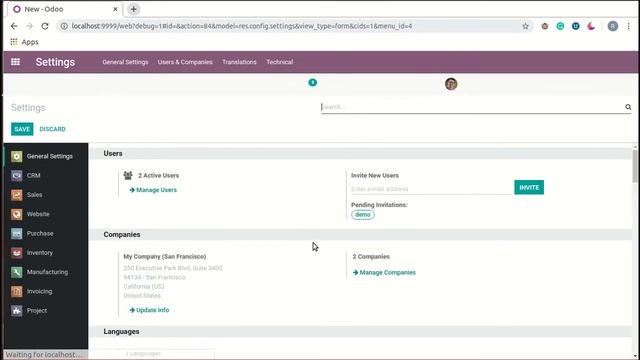This screenshot has height=360, width=640.
Task: Click the demo pending invitation tag
Action: click(x=363, y=215)
